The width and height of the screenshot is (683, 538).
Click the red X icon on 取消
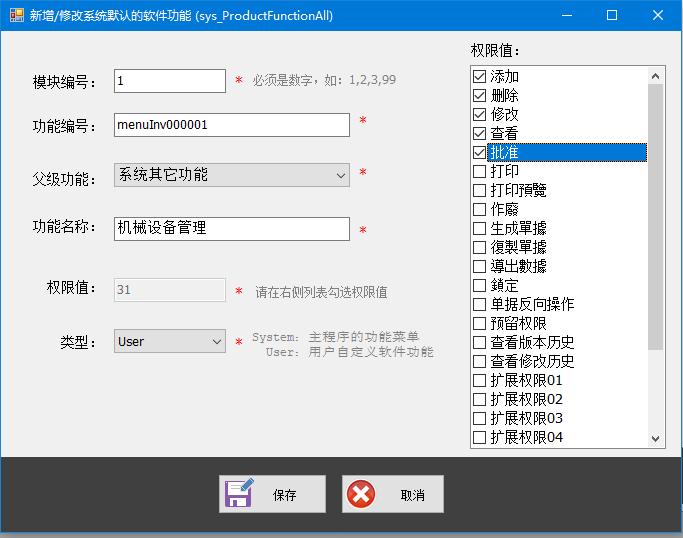point(361,494)
